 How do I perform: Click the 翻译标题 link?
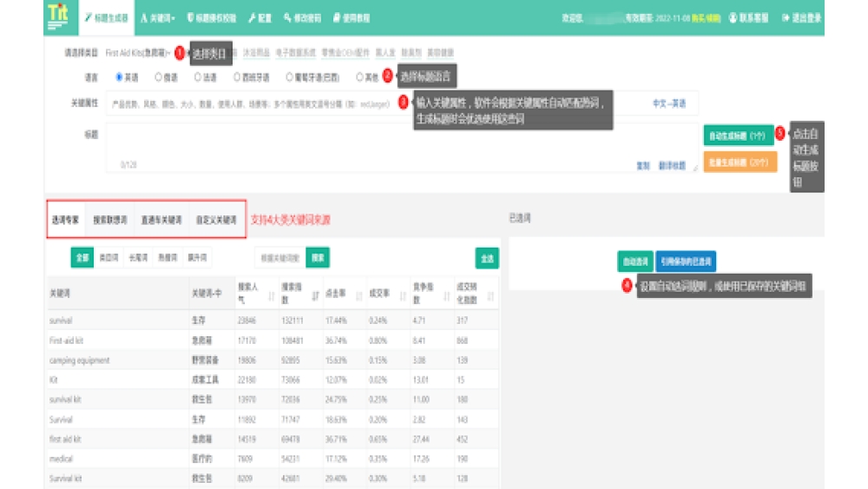point(672,166)
